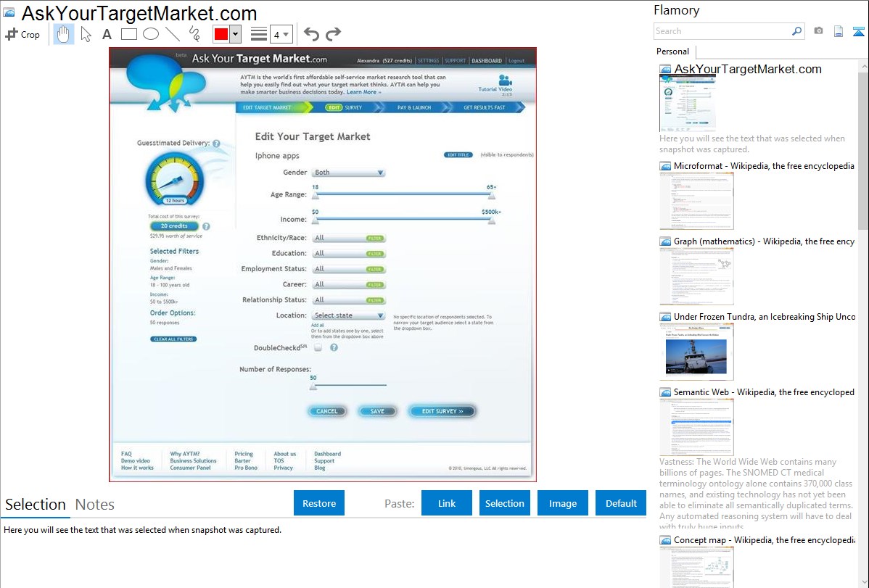Click the icon beside the Under Frozen Tundra title

(x=665, y=317)
